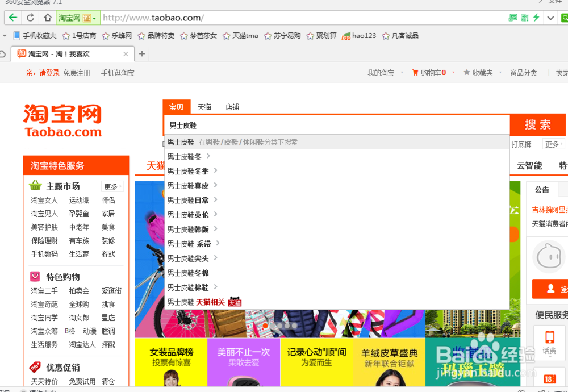
Task: Click the orange 搜索 search button
Action: (537, 124)
